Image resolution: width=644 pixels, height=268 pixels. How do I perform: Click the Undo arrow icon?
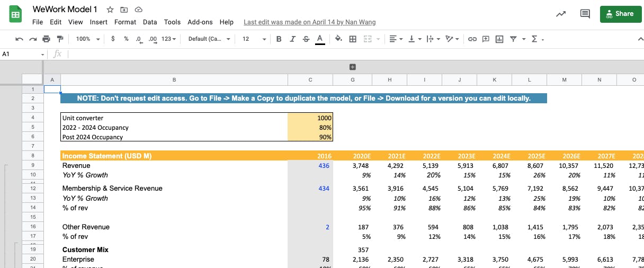(20, 39)
